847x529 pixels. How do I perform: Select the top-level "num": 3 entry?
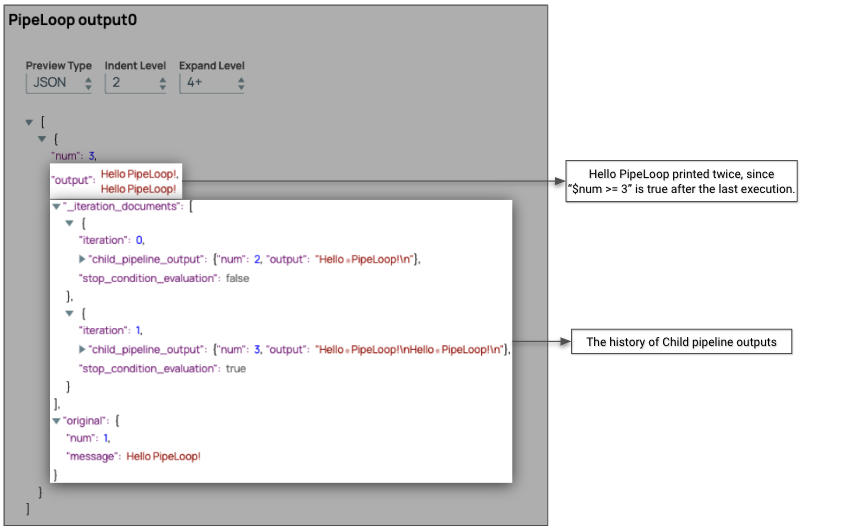pos(72,155)
